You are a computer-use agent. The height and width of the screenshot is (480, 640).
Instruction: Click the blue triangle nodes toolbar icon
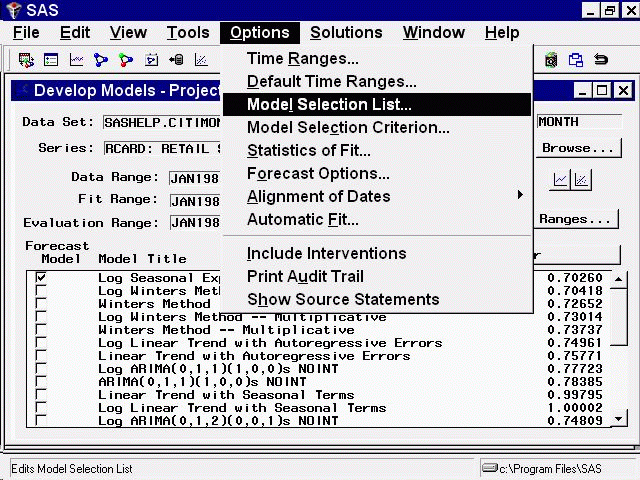[x=101, y=60]
